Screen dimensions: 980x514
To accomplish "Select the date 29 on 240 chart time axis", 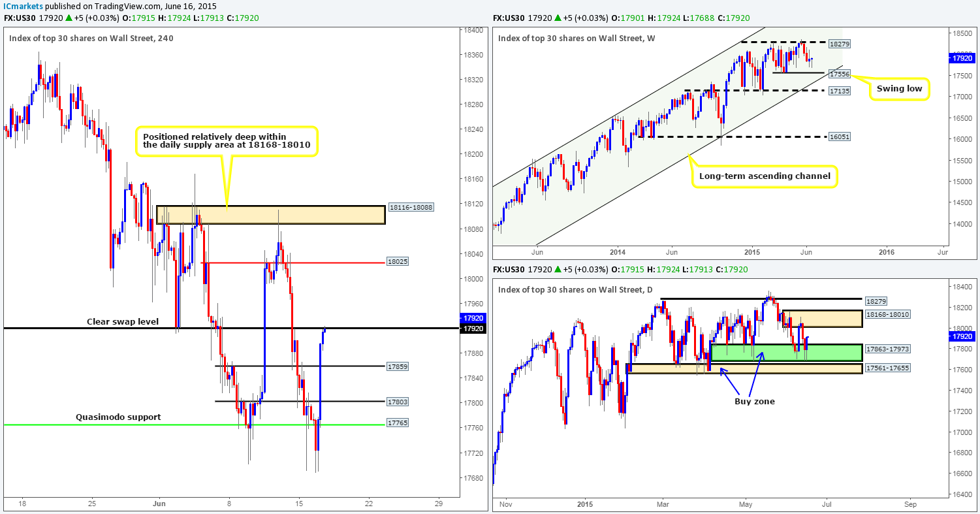I will [438, 504].
